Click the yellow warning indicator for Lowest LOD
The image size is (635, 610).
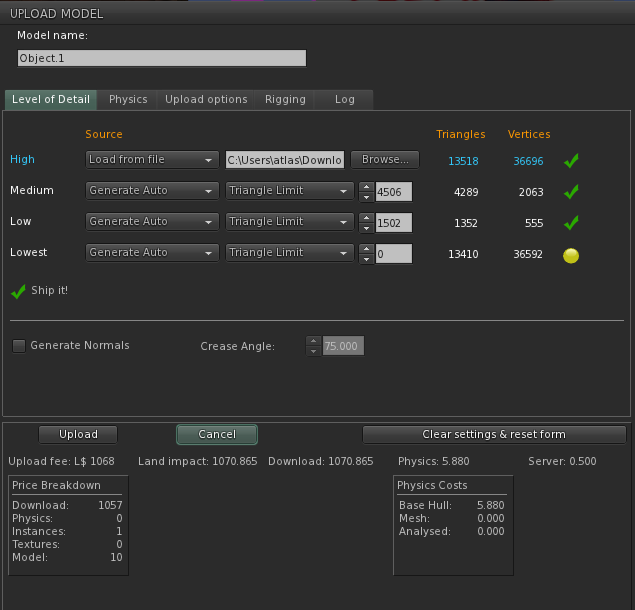(x=571, y=255)
